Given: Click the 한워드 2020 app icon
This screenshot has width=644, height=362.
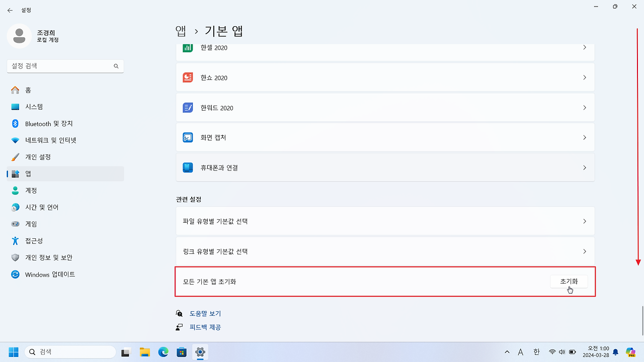Looking at the screenshot, I should [188, 108].
